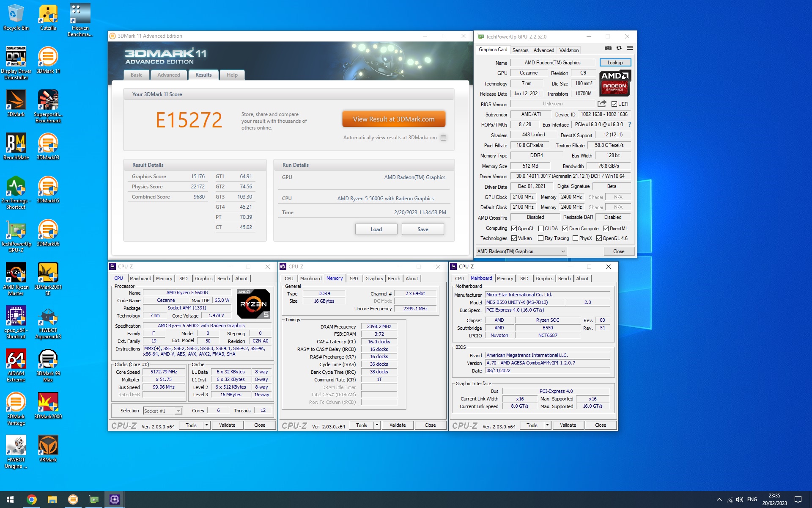Open File Explorer from taskbar

tap(52, 500)
